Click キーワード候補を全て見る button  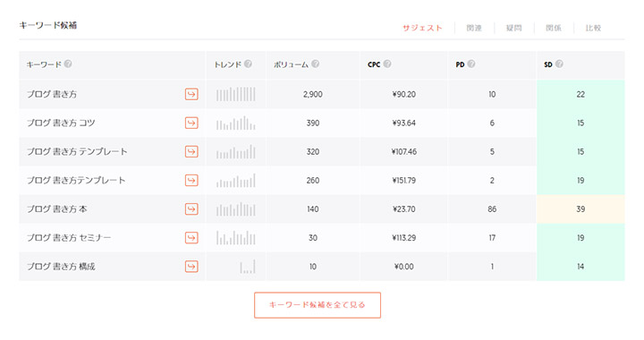tap(318, 305)
